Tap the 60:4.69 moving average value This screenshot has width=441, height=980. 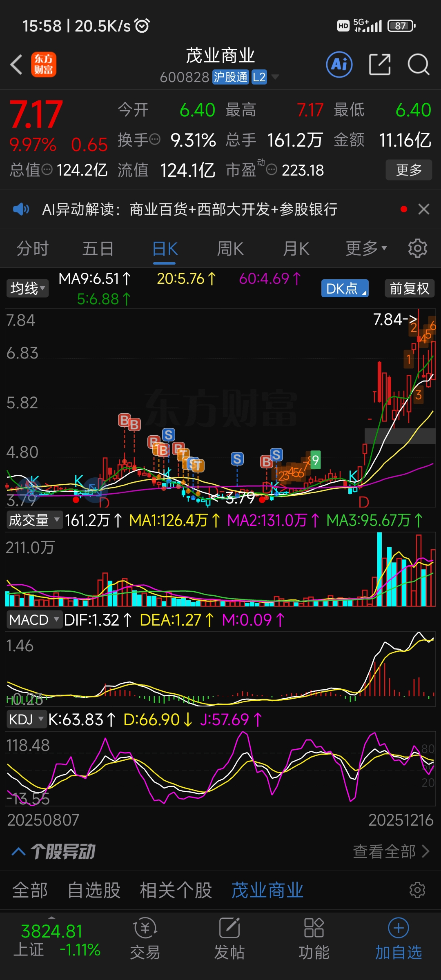270,279
